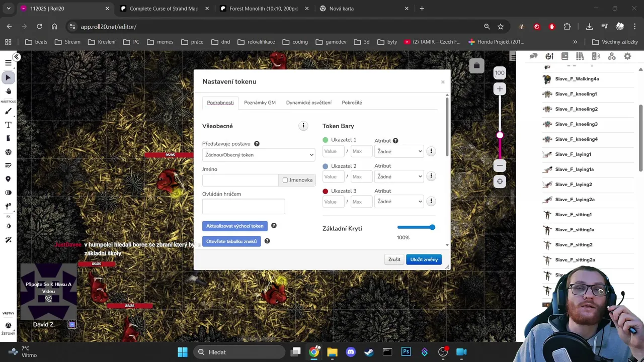Screen dimensions: 644x362
Task: Collapse left toolbar with double-chevron icon
Action: 17,57
